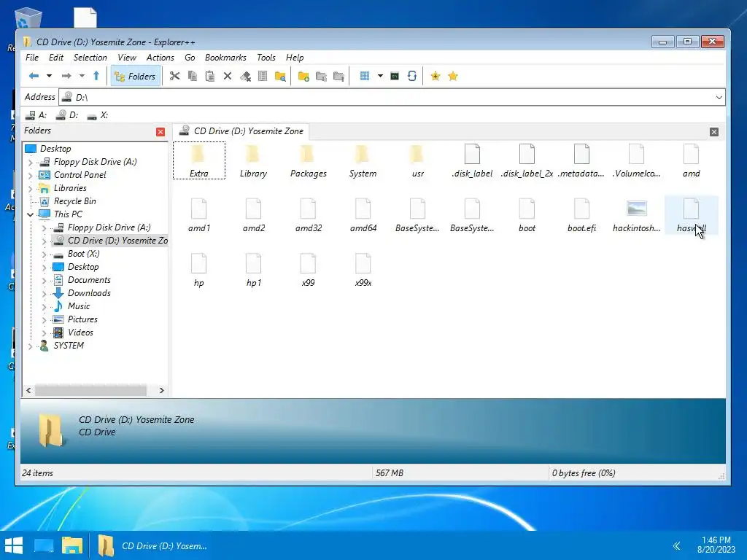Close the current tab with X button
The width and height of the screenshot is (747, 560).
713,132
